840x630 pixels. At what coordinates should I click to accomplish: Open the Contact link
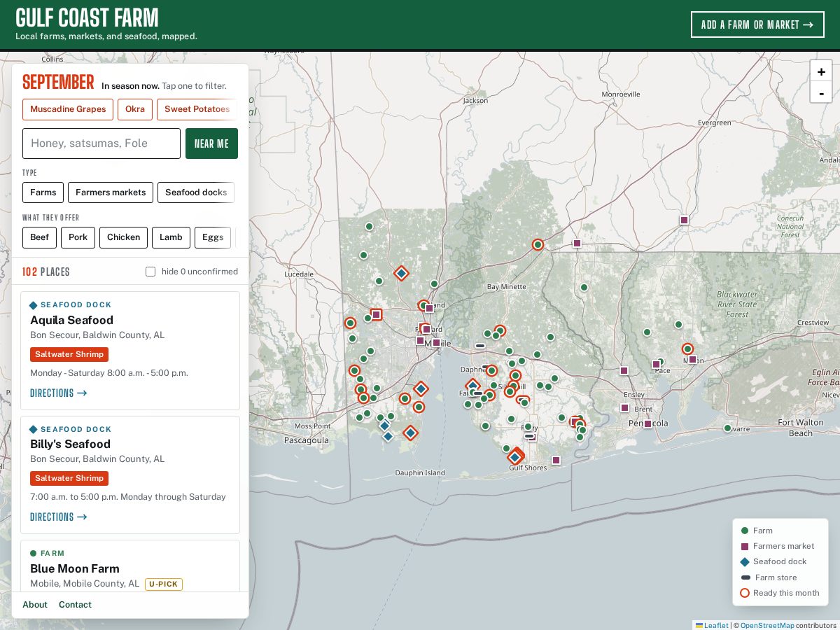tap(75, 605)
